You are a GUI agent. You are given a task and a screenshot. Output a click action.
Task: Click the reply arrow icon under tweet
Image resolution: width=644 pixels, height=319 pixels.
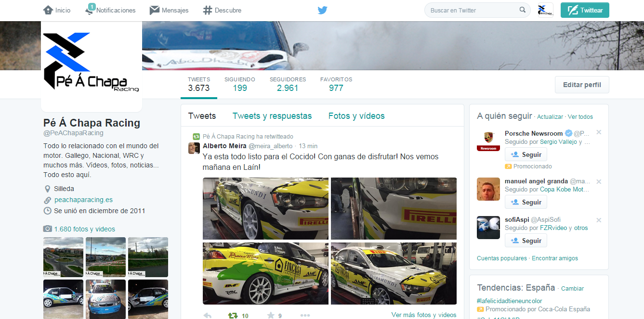pyautogui.click(x=208, y=316)
